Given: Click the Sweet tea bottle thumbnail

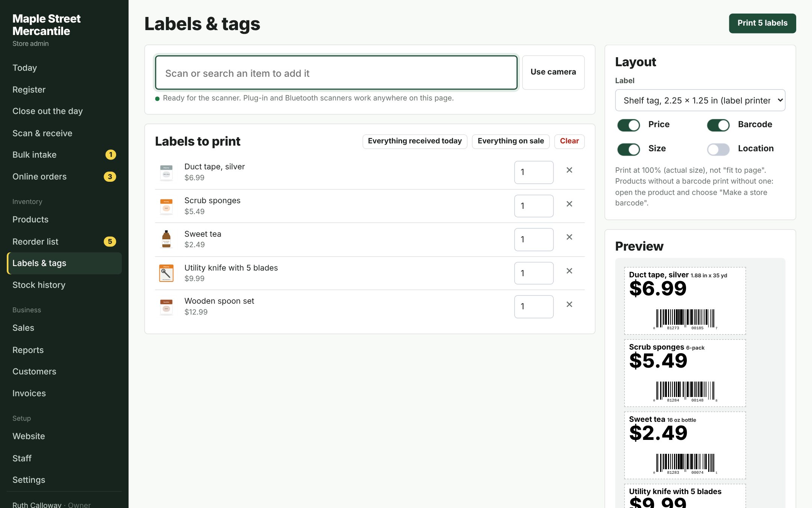Looking at the screenshot, I should (x=166, y=239).
